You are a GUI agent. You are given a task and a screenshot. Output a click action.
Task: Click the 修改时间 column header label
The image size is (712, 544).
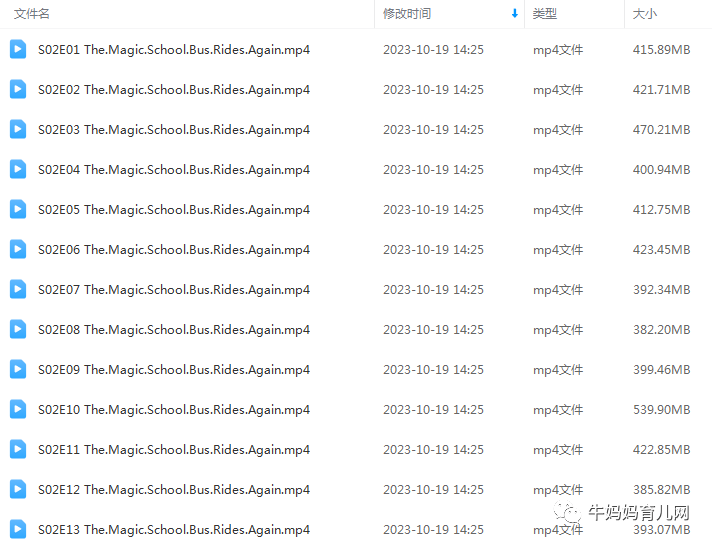point(407,14)
